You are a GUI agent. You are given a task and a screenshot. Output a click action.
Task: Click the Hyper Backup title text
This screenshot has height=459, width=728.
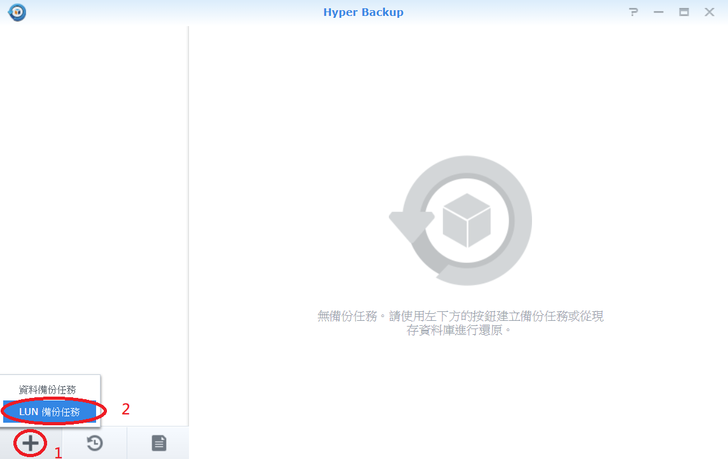[363, 12]
